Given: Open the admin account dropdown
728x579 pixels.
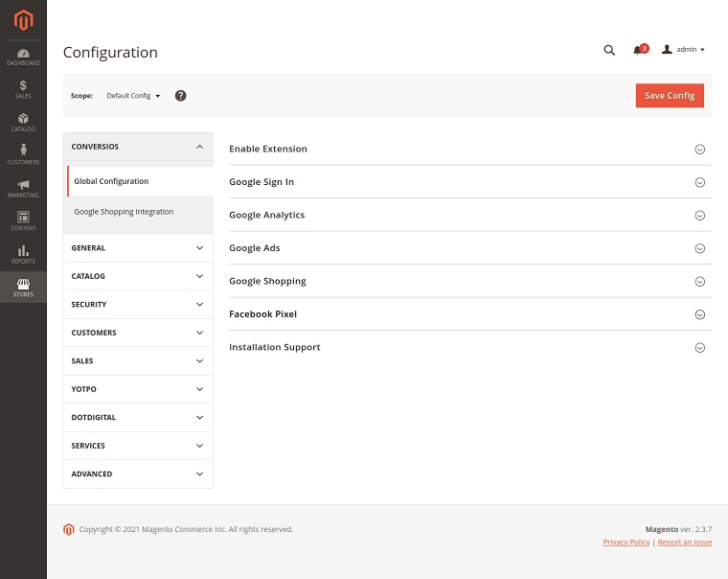Looking at the screenshot, I should (x=683, y=50).
